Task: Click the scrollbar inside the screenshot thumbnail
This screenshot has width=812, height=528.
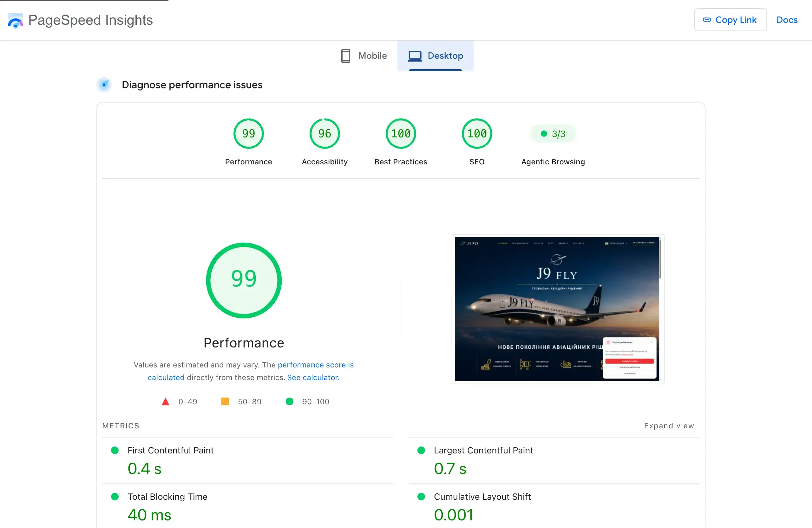Action: 660,258
